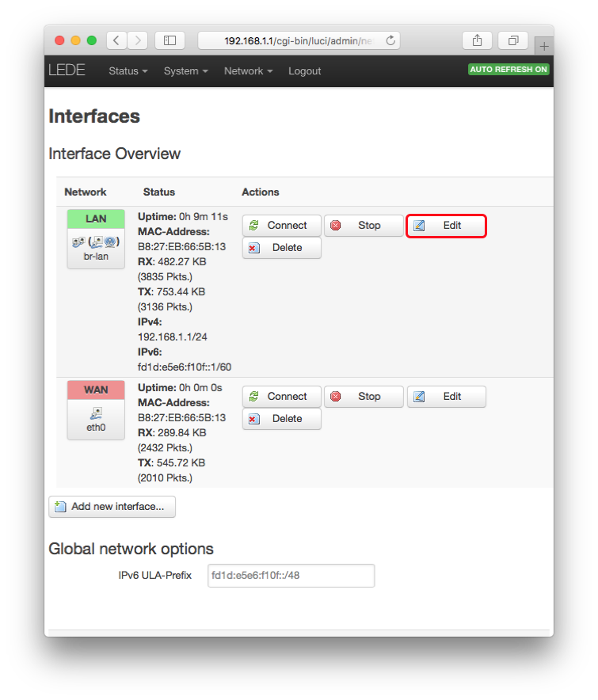Viewport: 598px width, 700px height.
Task: Click the Global network options heading
Action: coord(131,549)
